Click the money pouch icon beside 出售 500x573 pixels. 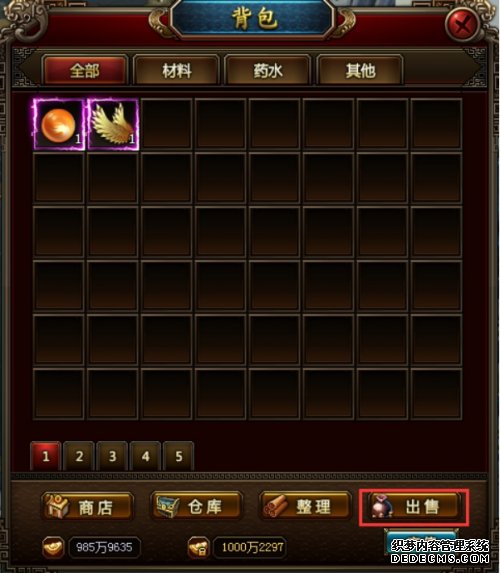point(382,506)
